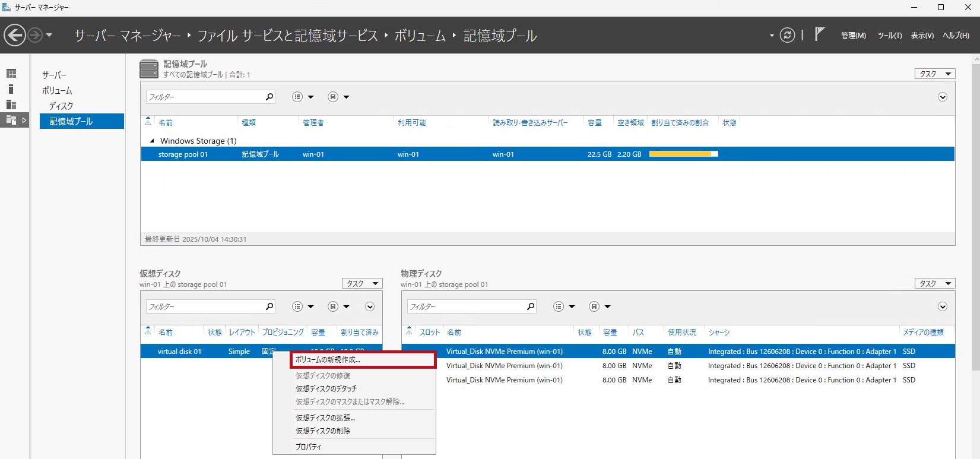The width and height of the screenshot is (980, 459).
Task: Open the タスク dropdown for physical disks
Action: 934,284
